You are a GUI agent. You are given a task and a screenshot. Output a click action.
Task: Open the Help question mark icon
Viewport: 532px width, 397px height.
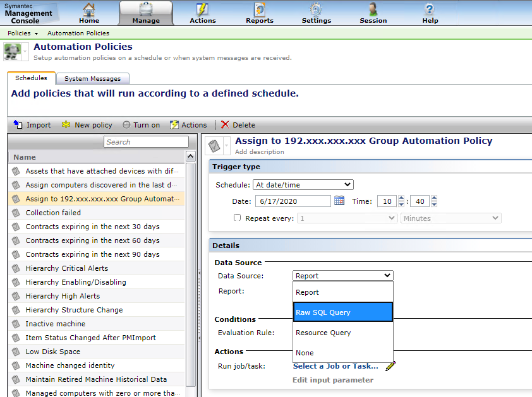(430, 9)
